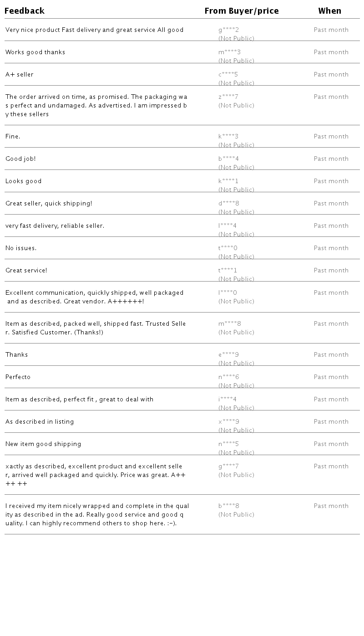364x636 pixels.
Task: Click the "Perfecto" feedback text
Action: pyautogui.click(x=18, y=377)
